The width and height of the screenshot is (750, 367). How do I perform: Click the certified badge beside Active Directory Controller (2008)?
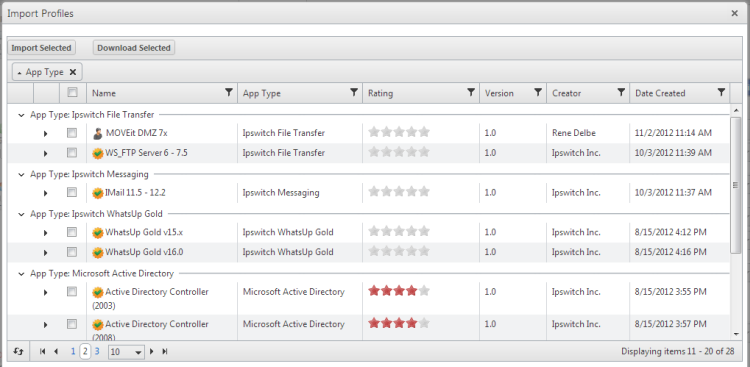pos(98,324)
